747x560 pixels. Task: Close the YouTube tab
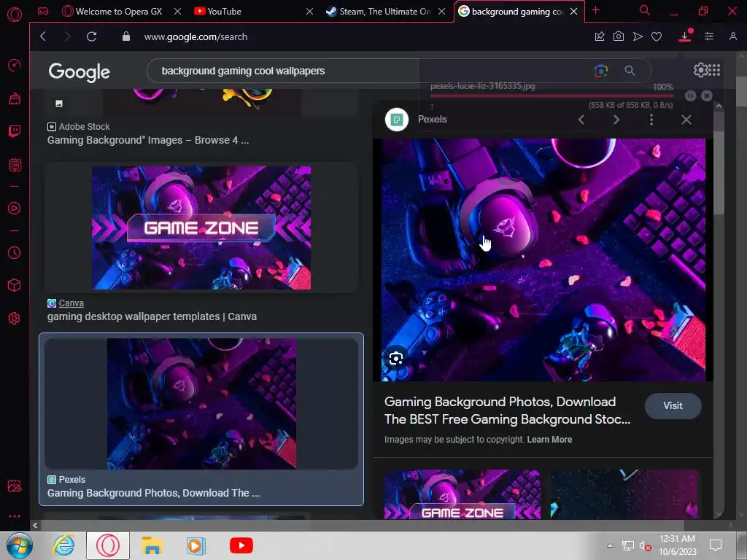point(309,11)
